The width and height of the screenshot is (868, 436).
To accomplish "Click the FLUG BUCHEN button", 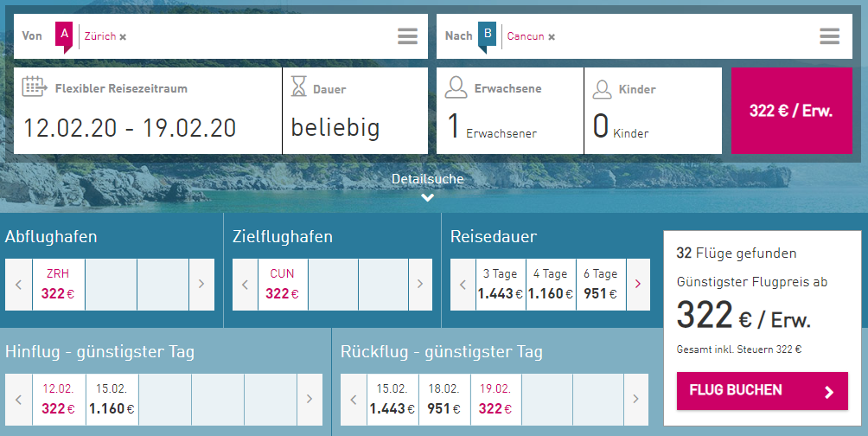I will [x=762, y=391].
